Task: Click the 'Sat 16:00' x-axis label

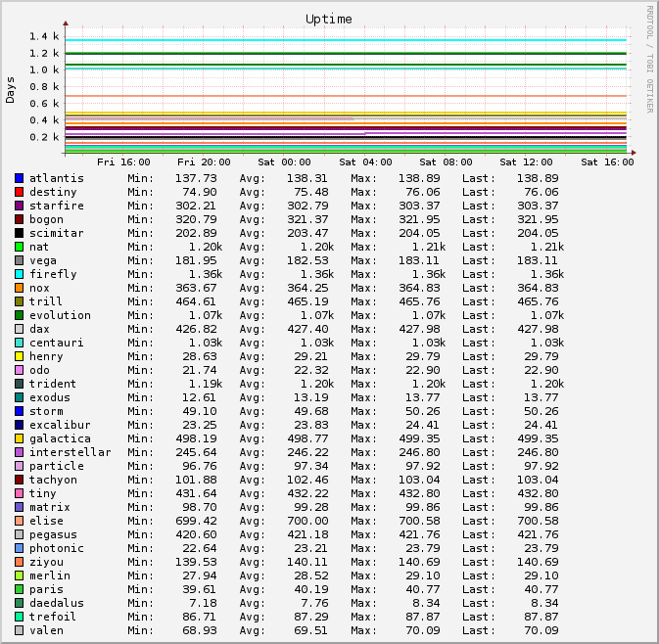Action: click(x=607, y=162)
